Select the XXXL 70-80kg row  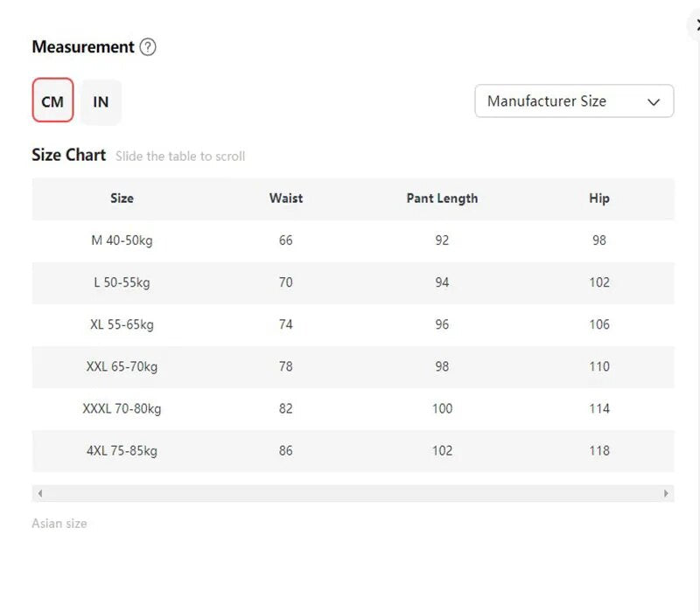122,408
